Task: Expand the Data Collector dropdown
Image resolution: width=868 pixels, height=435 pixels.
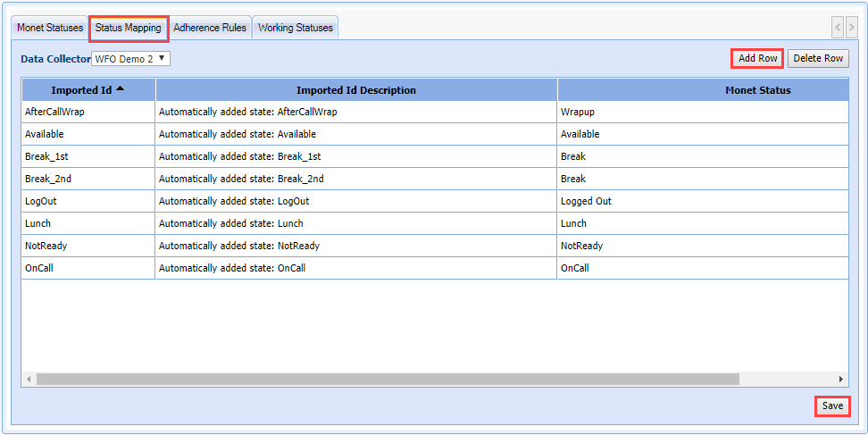Action: (131, 59)
